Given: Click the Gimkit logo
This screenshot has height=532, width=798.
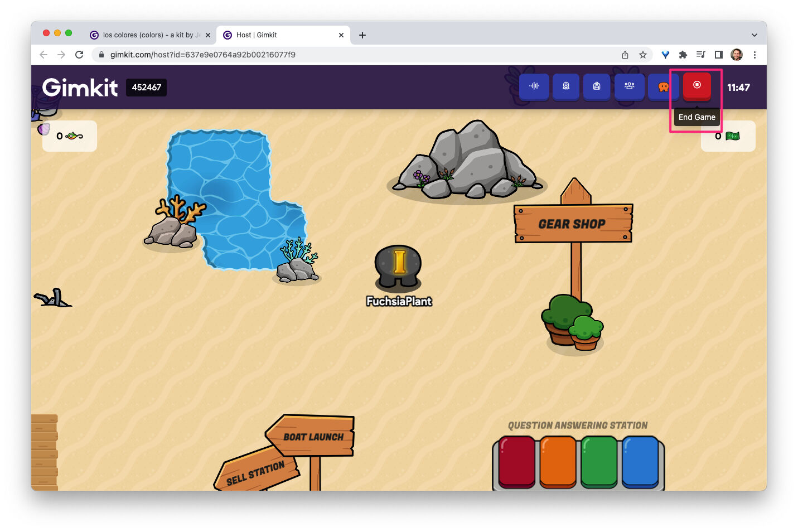Looking at the screenshot, I should click(x=80, y=87).
